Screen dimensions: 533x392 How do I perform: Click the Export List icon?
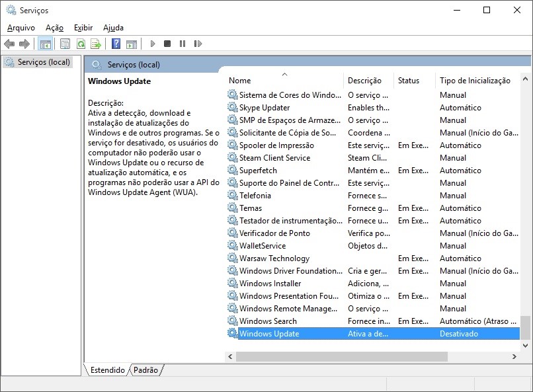(x=96, y=44)
